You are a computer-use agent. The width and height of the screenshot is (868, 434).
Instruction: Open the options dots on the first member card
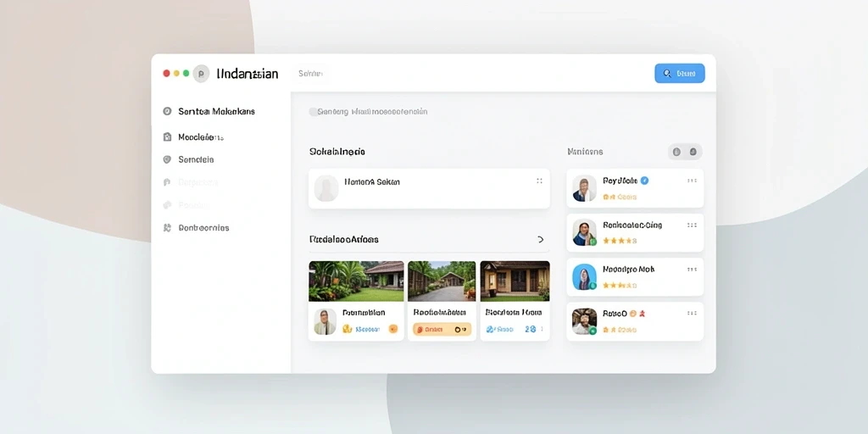692,181
